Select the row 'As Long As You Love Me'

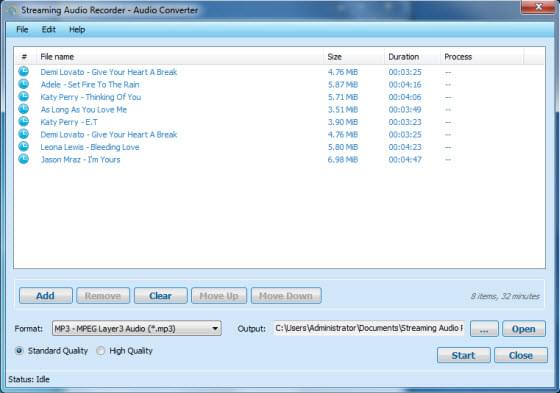point(279,109)
